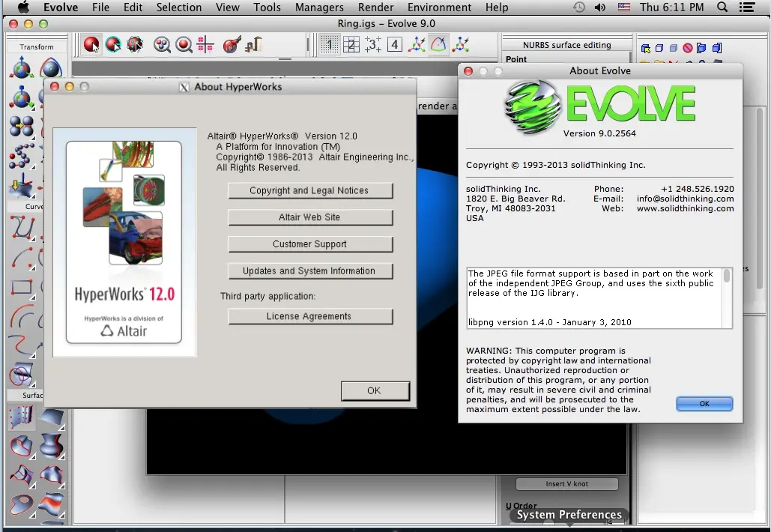This screenshot has width=771, height=532.
Task: Click the rightmost blue cube browser icon
Action: pyautogui.click(x=717, y=48)
